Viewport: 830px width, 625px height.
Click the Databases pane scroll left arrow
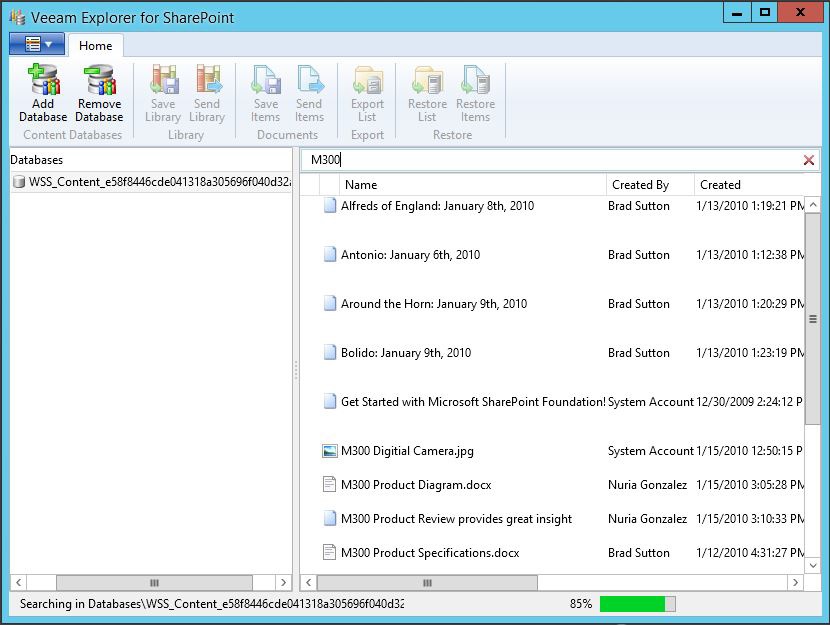(19, 583)
